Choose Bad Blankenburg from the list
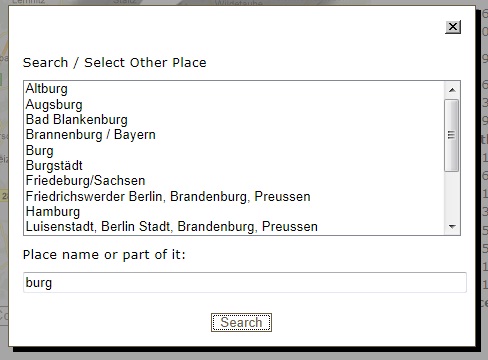The height and width of the screenshot is (360, 488). 234,119
